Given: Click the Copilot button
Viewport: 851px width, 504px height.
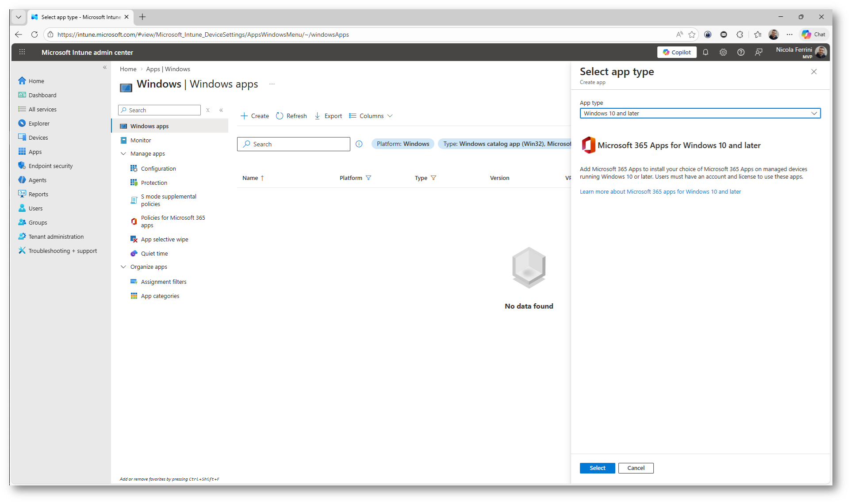Looking at the screenshot, I should pos(677,52).
